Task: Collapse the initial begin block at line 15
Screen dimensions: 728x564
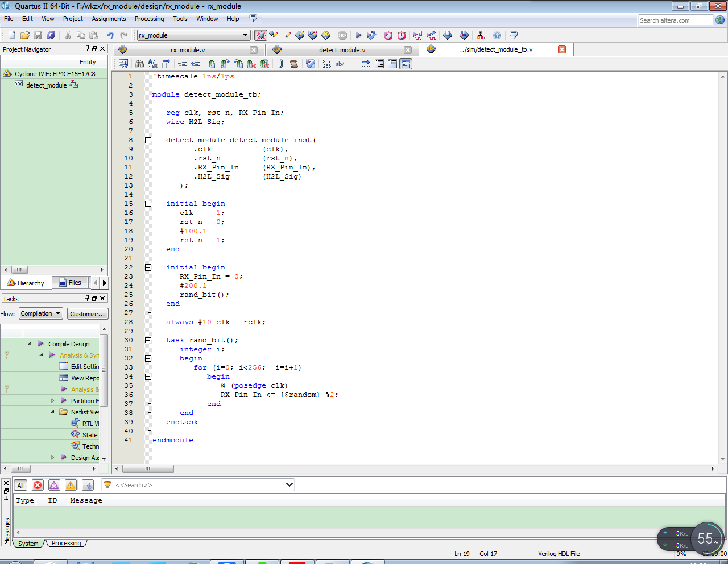Action: 147,204
